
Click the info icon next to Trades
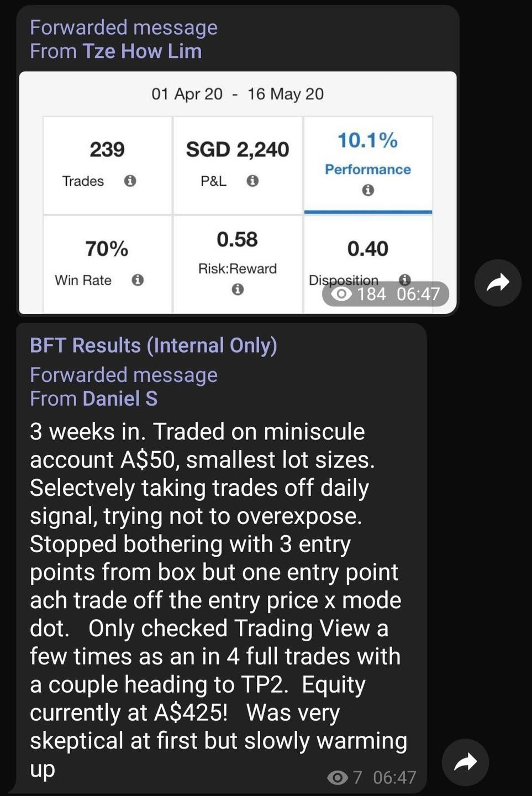pyautogui.click(x=130, y=181)
